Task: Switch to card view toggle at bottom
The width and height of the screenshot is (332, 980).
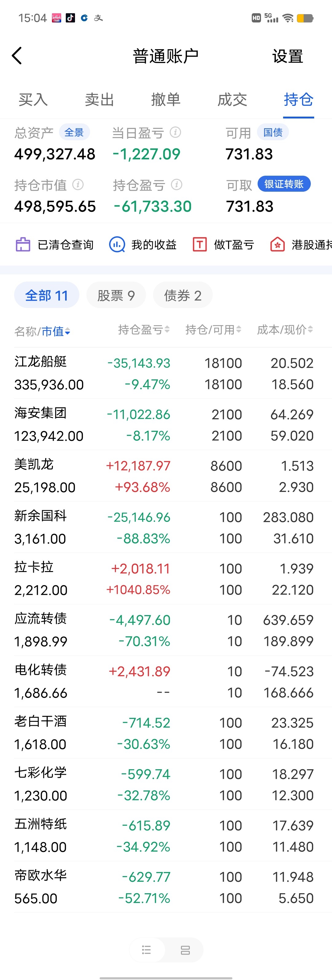Action: pos(185,950)
